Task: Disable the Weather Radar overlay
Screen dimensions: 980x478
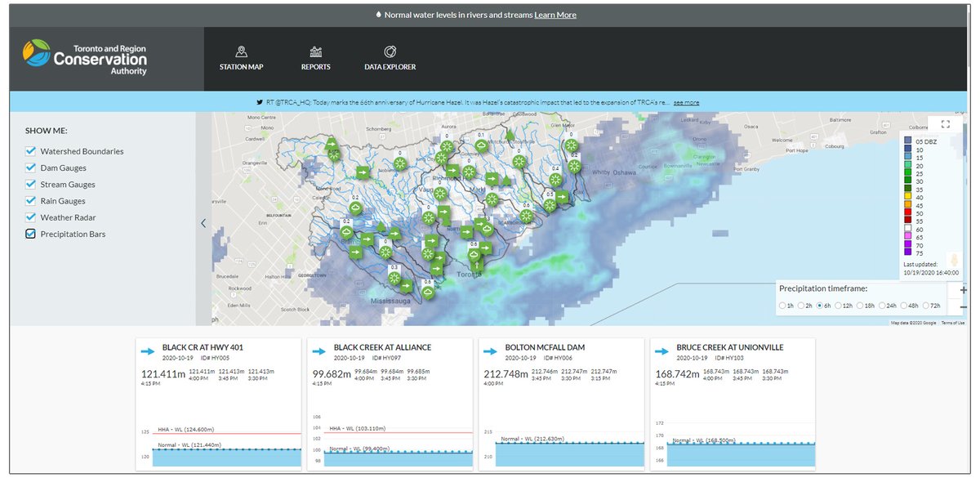Action: tap(30, 217)
